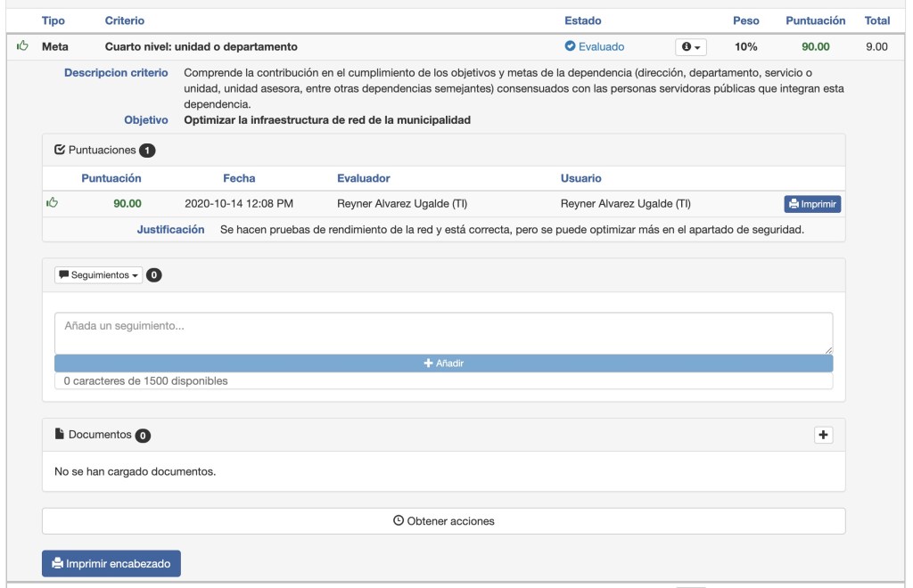Screen dimensions: 913x588
Task: Collapse the 'Cuarto nivel: unidad o departamento' row
Action: click(202, 46)
